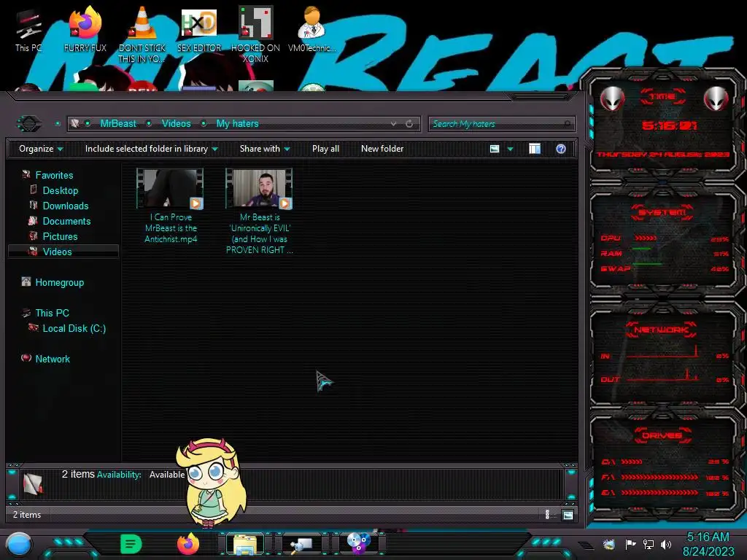Click the "Mr Beast is 'Unironically EVIL'" filename
Screen dimensions: 747x560
click(260, 233)
